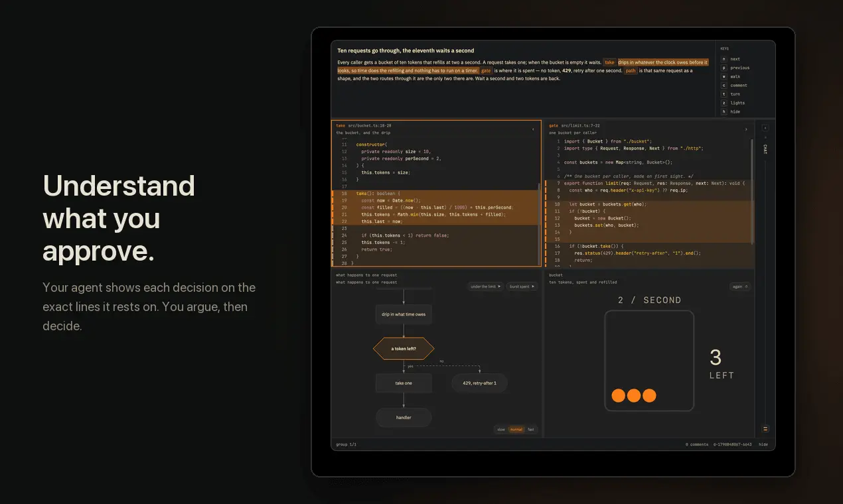
Task: Play the 'under the limit' scenario
Action: coord(485,286)
